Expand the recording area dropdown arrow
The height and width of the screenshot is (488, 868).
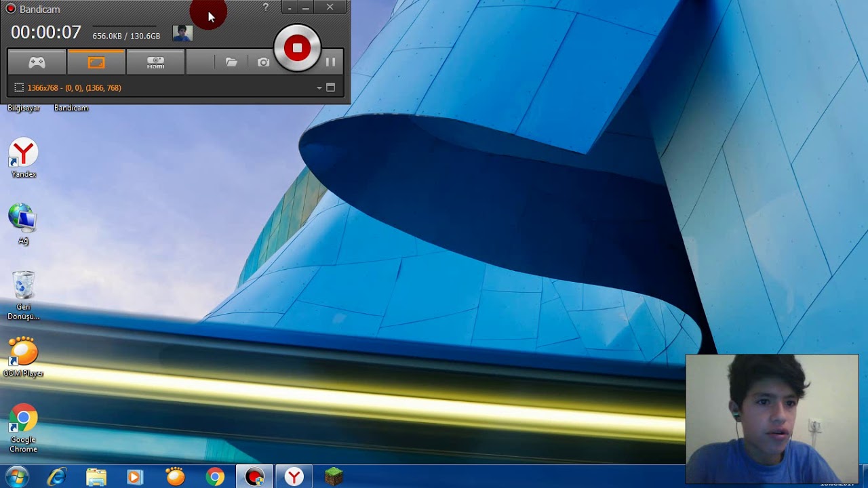click(319, 88)
